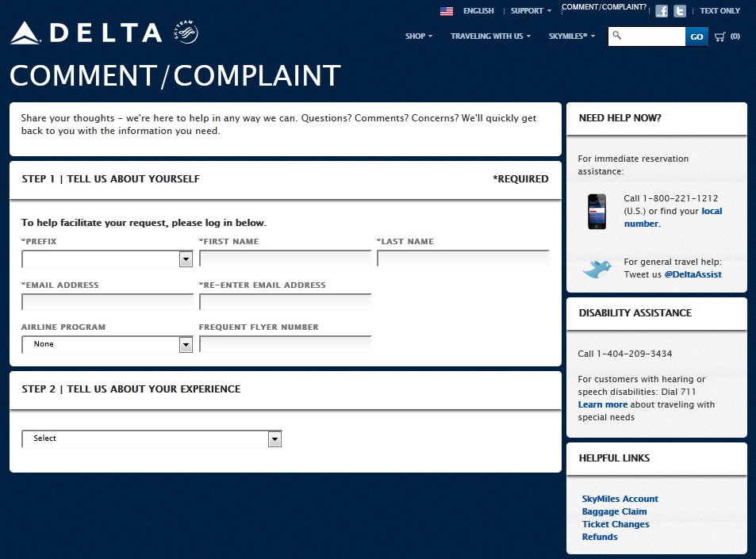Open the shopping cart icon
Screen dimensions: 756x559
pyautogui.click(x=720, y=36)
